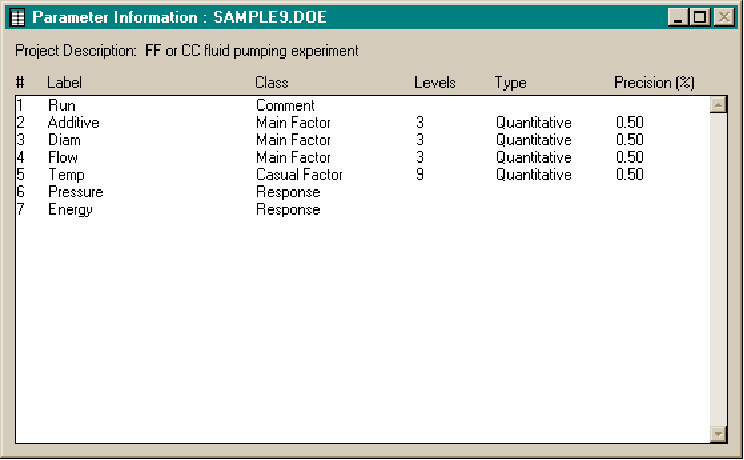Click the Label column header

[x=64, y=83]
